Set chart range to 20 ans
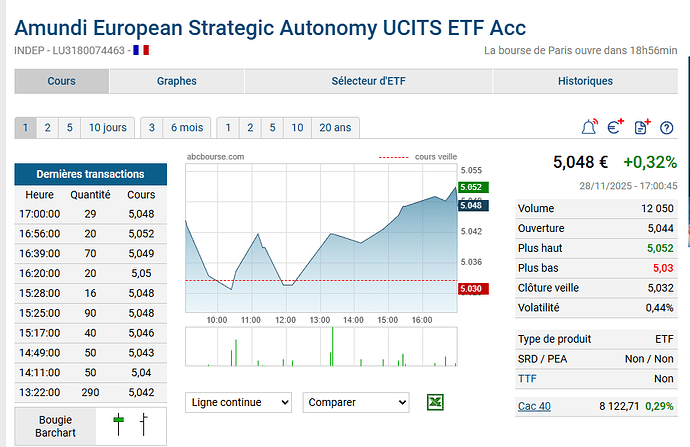690x447 pixels. 334,127
